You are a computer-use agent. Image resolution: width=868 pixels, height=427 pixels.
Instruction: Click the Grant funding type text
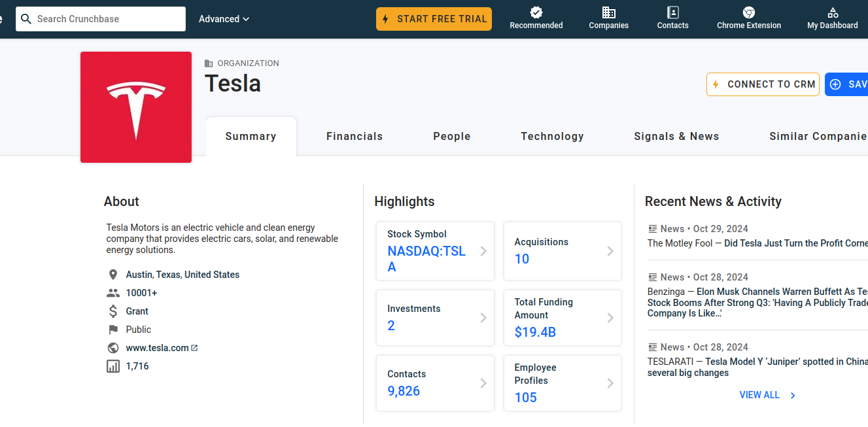point(137,311)
